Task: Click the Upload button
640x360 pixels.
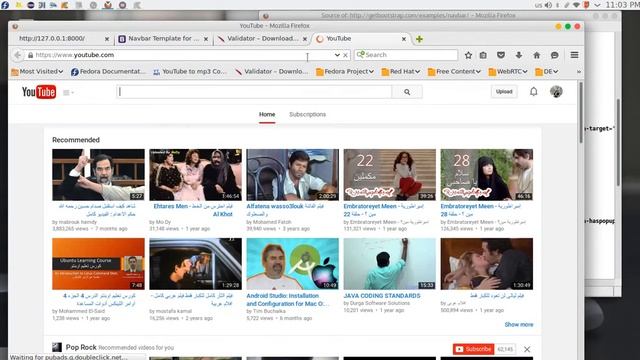Action: tap(504, 91)
